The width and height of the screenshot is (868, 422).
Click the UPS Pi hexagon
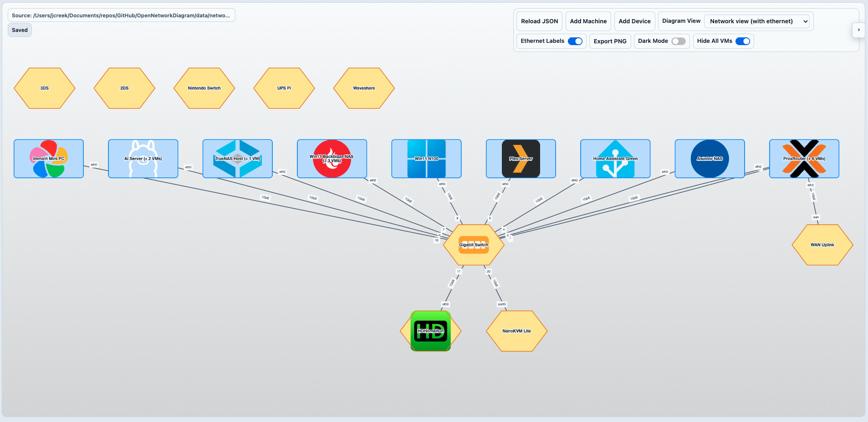(x=284, y=88)
